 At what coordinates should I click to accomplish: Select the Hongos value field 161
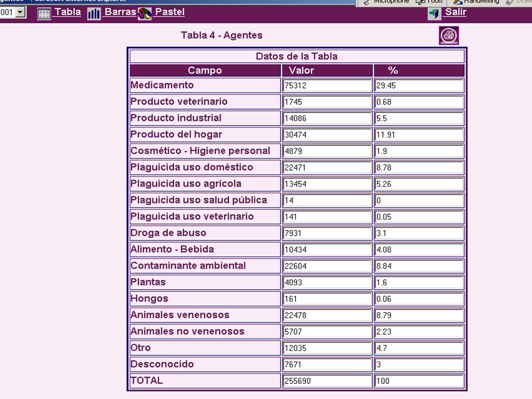pos(327,299)
